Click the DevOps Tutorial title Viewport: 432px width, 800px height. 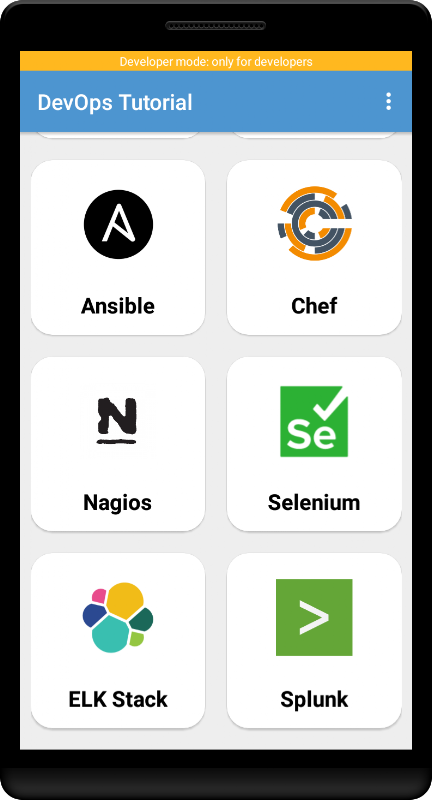pyautogui.click(x=115, y=102)
